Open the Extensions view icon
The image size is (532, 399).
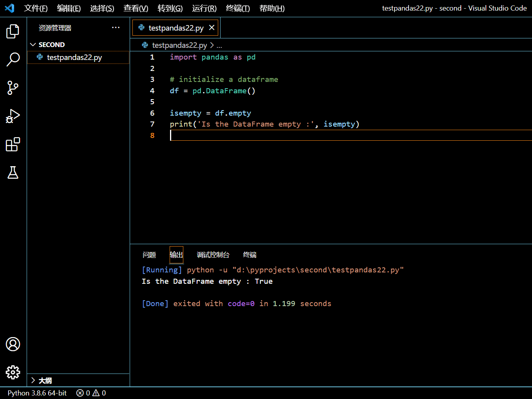(x=13, y=144)
